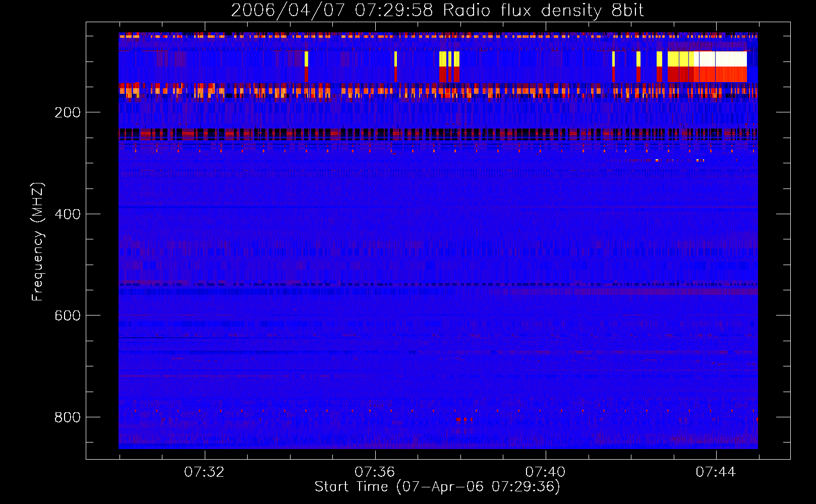Click the 07:32 time tick label
The image size is (816, 504).
click(204, 472)
